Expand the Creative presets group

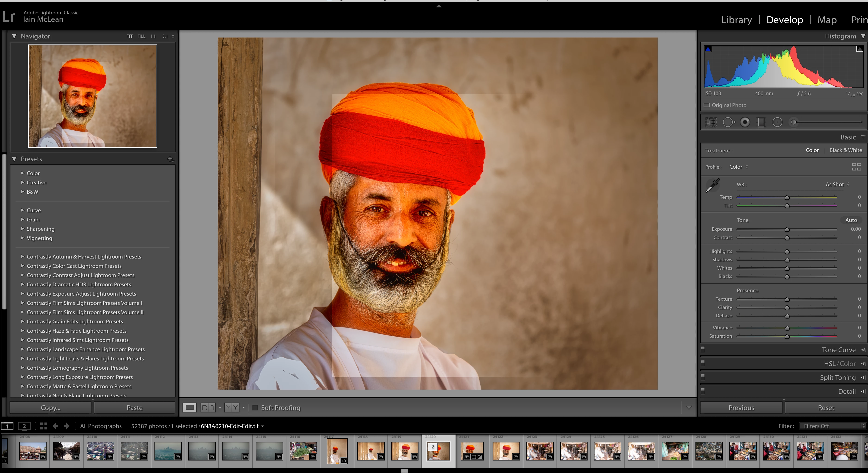coord(22,182)
